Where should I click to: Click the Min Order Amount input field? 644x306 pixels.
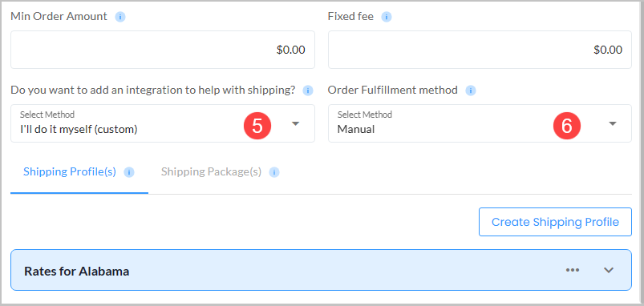click(x=163, y=50)
